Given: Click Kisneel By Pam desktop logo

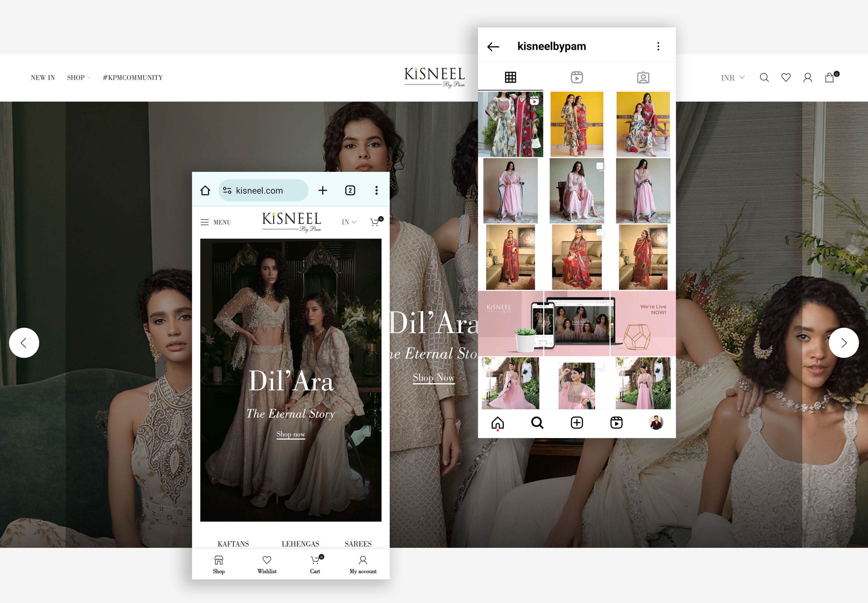Looking at the screenshot, I should pos(434,77).
